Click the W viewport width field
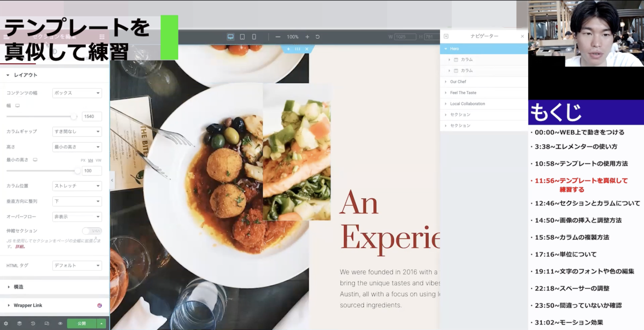The width and height of the screenshot is (644, 330). [405, 37]
